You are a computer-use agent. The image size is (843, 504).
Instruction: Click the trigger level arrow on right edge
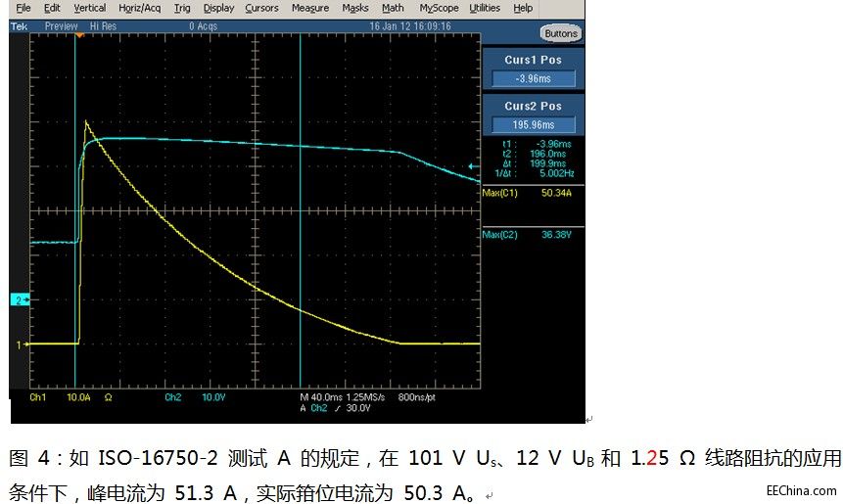475,165
